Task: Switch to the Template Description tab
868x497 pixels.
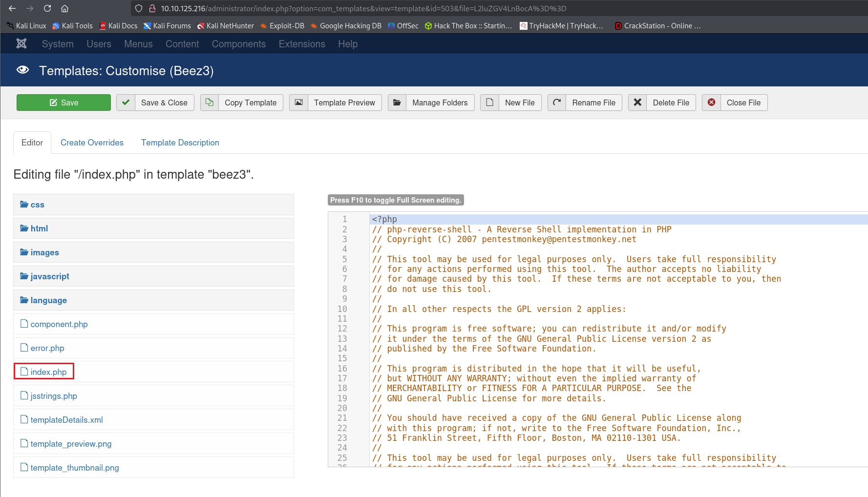Action: pos(180,143)
